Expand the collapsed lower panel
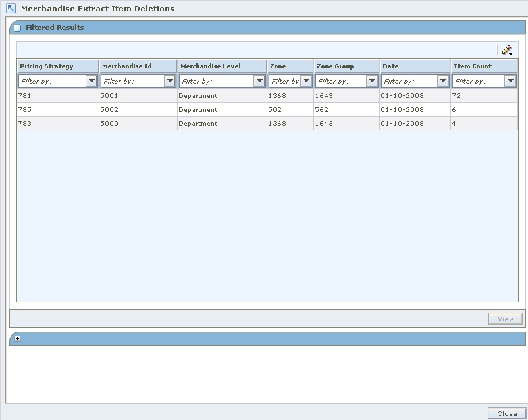The image size is (528, 420). click(18, 338)
